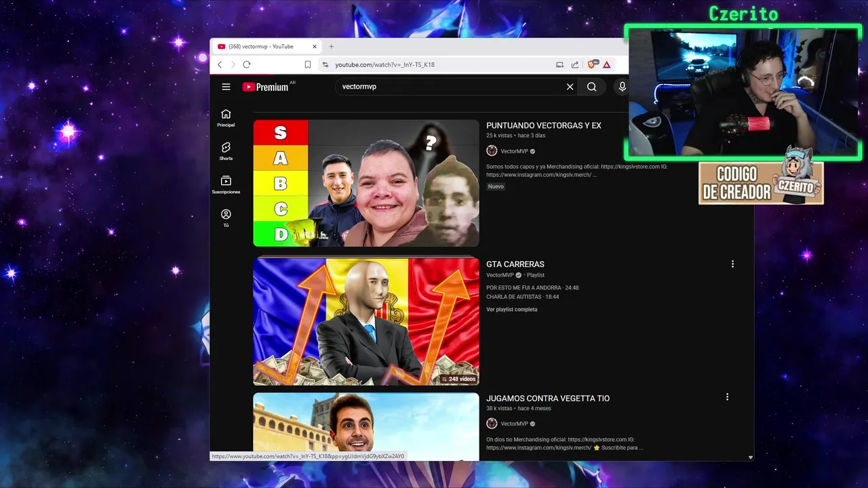Click the 248 videos playlist overlay
The width and height of the screenshot is (868, 488).
point(458,379)
